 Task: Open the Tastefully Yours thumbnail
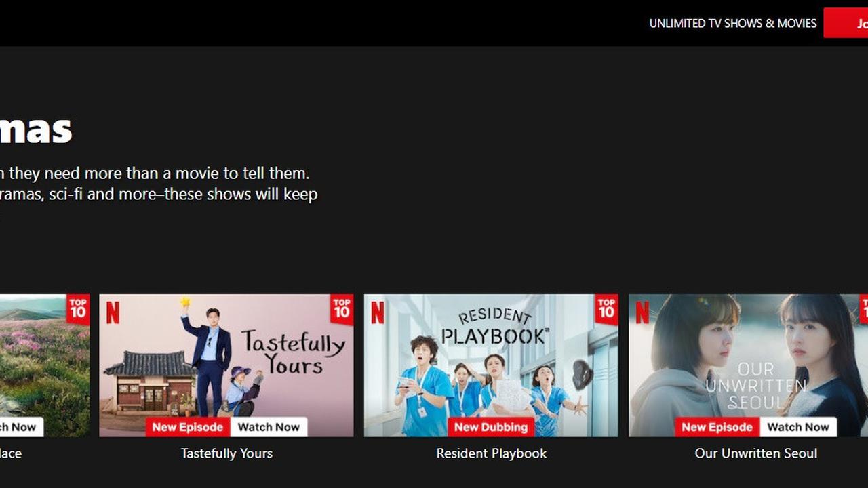[x=226, y=365]
